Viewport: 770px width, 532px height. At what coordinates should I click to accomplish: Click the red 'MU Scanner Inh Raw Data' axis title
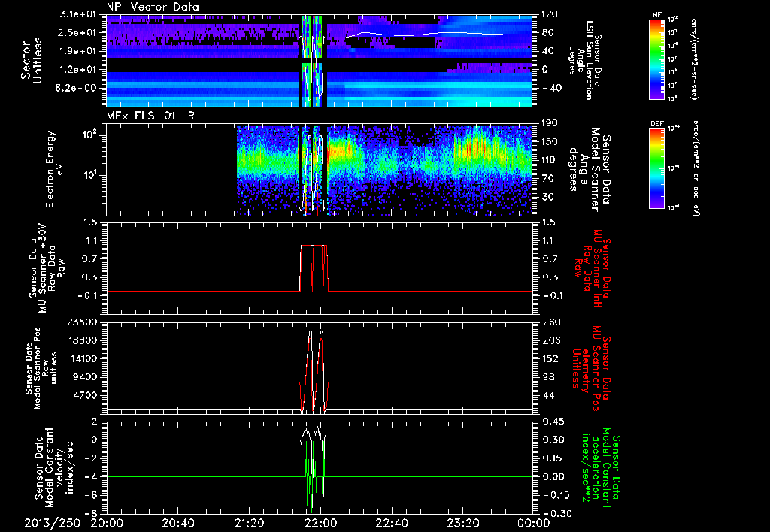[591, 268]
